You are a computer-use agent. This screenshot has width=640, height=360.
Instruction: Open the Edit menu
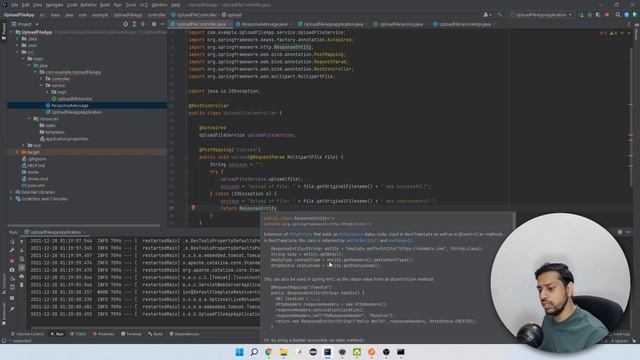point(25,5)
